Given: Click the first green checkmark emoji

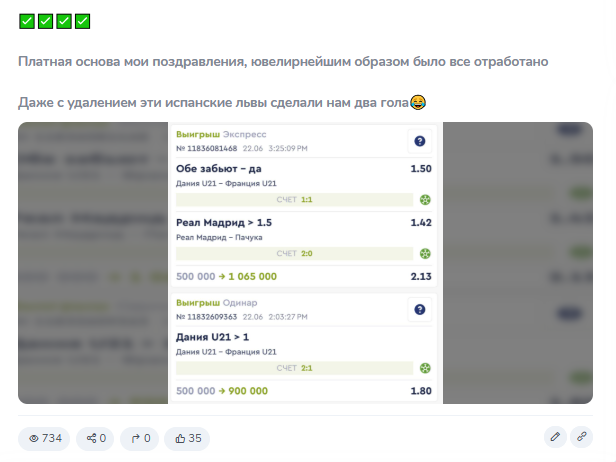Looking at the screenshot, I should (x=27, y=20).
